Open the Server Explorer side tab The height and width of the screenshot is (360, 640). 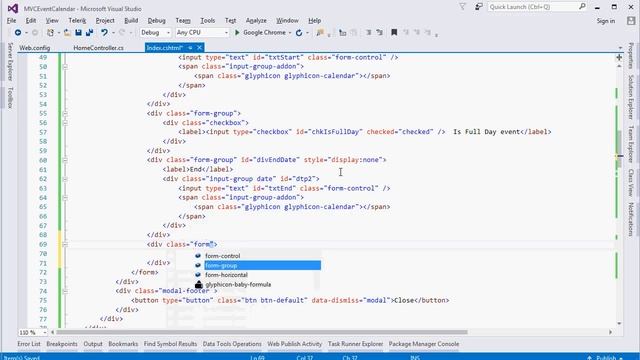click(x=10, y=62)
